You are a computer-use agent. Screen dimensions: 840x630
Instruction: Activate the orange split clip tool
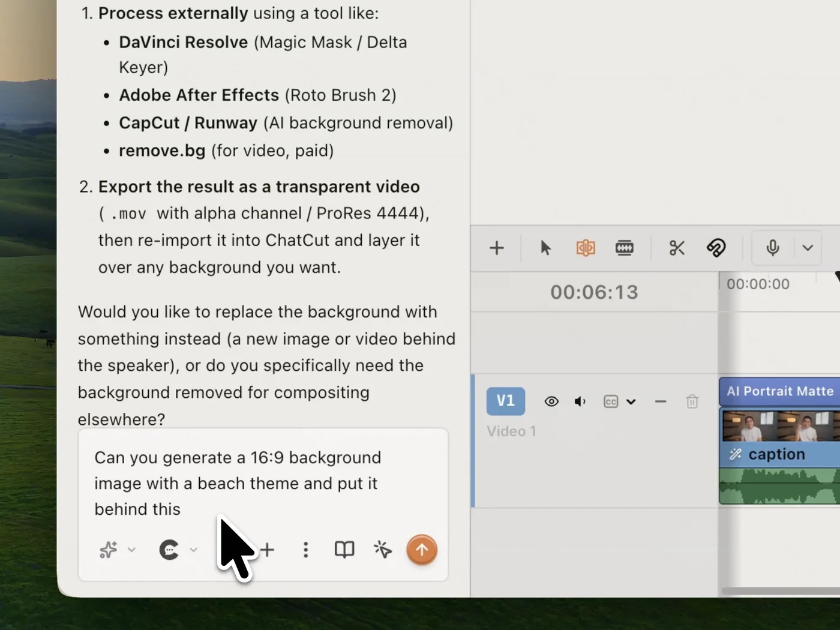pyautogui.click(x=586, y=248)
